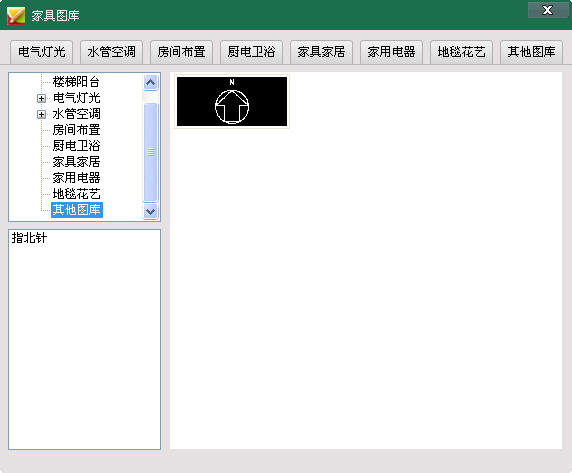Switch to the 房间布置 tab
This screenshot has width=572, height=473.
point(182,52)
